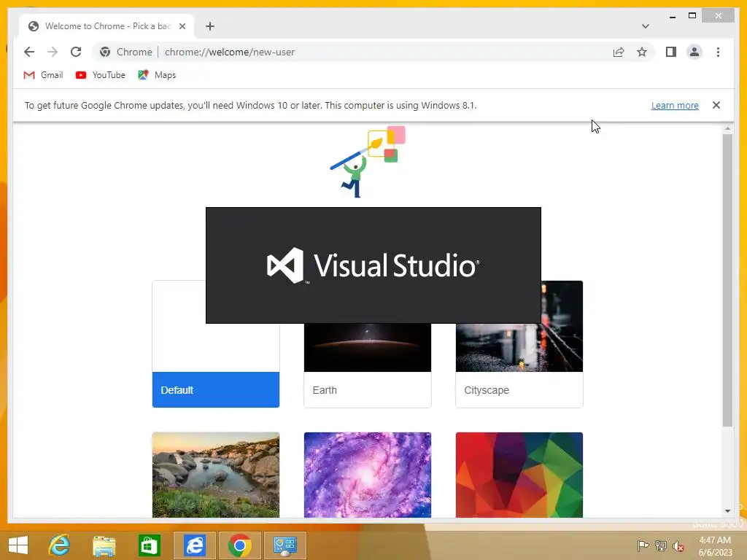Open the Windows Start button
The image size is (747, 560).
(18, 545)
